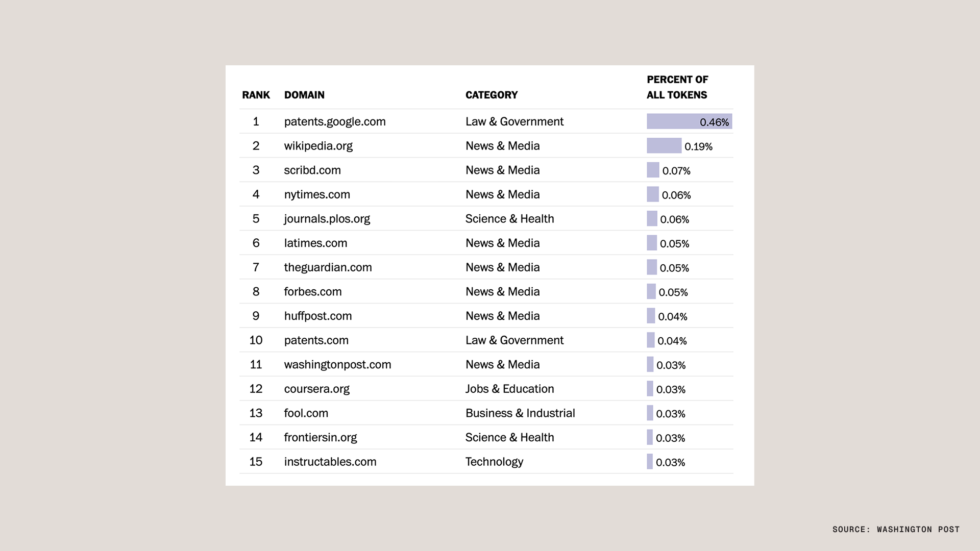The height and width of the screenshot is (551, 980).
Task: Select the Jobs & Education category cell
Action: pos(509,389)
